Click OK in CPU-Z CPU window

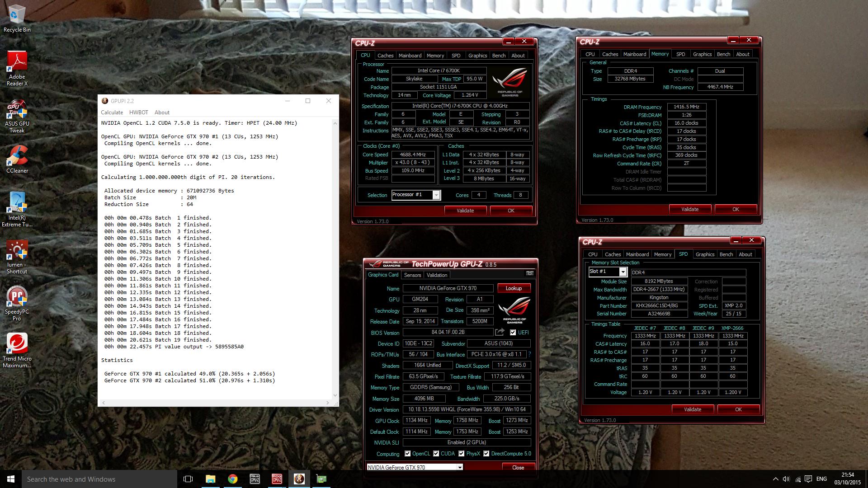(x=511, y=211)
